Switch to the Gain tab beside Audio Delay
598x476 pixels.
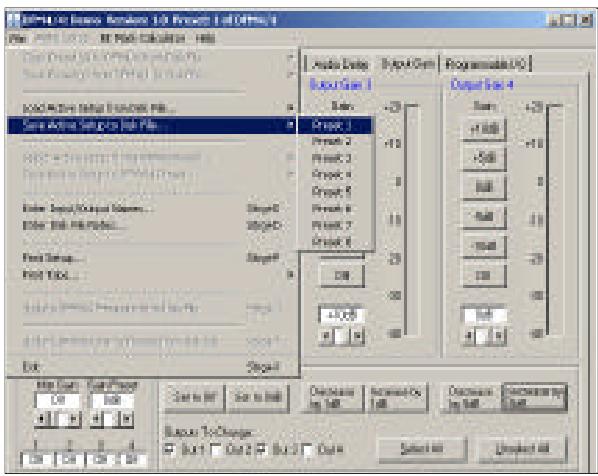pos(408,63)
